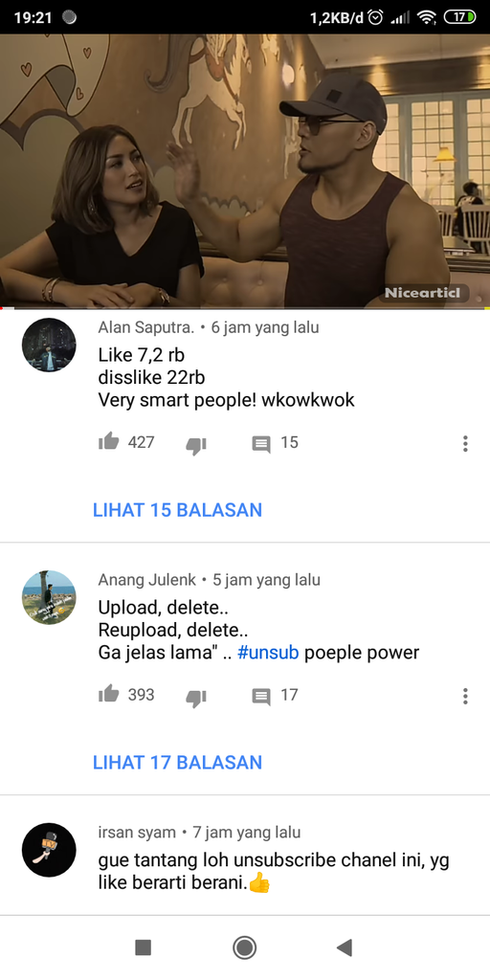Expand LIHAT 17 BALASAN replies

point(177,763)
